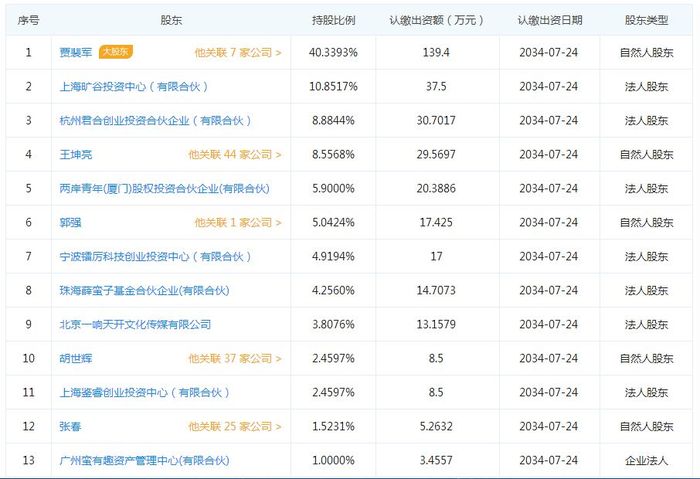Image resolution: width=700 pixels, height=479 pixels.
Task: Select the 4.9194% percentage cell
Action: 333,257
